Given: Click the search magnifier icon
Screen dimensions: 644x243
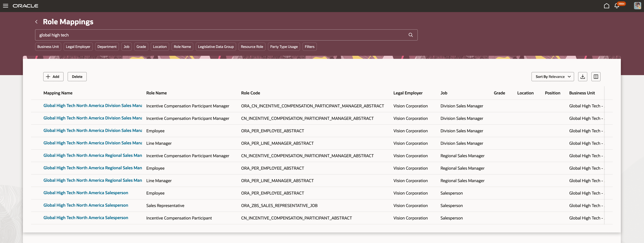Looking at the screenshot, I should tap(411, 35).
